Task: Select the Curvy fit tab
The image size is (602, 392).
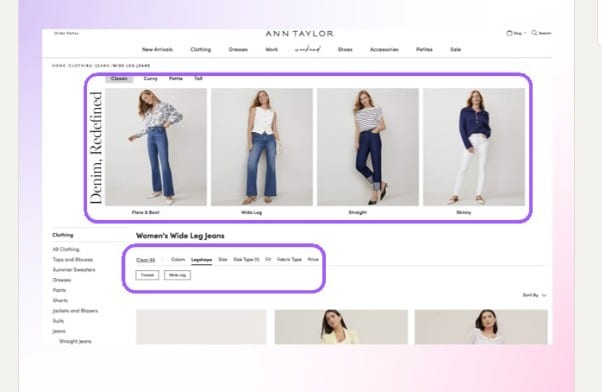Action: point(150,79)
